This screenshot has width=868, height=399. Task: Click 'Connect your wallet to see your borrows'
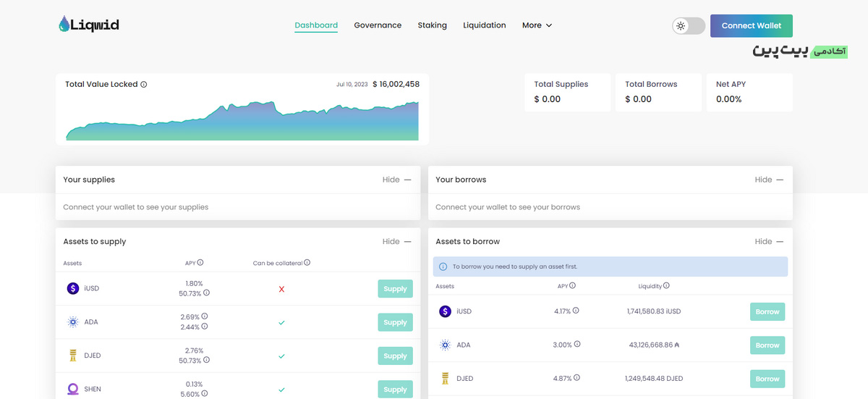click(x=508, y=207)
